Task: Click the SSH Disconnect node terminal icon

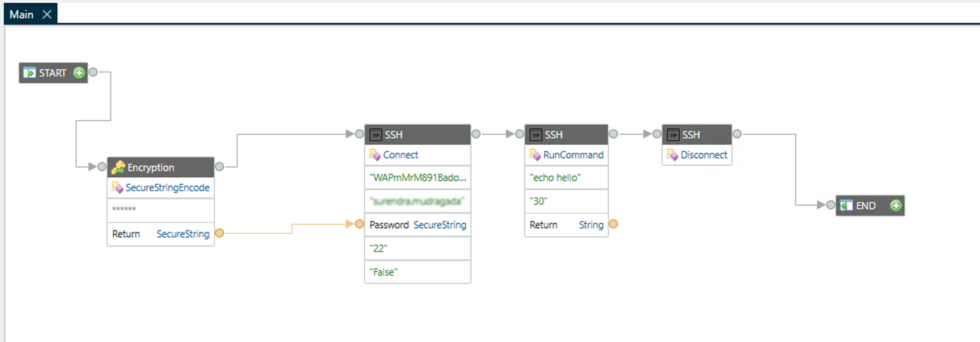Action: click(673, 135)
